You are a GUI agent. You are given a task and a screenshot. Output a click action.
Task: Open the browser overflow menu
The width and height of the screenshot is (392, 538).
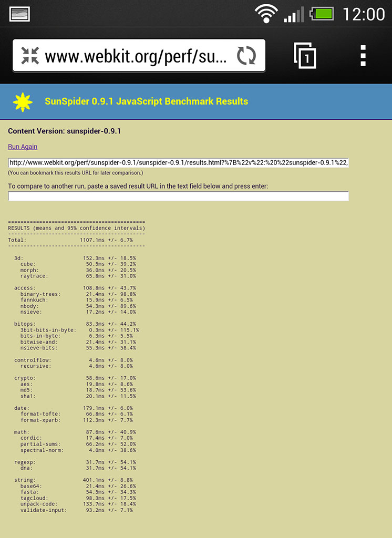363,56
